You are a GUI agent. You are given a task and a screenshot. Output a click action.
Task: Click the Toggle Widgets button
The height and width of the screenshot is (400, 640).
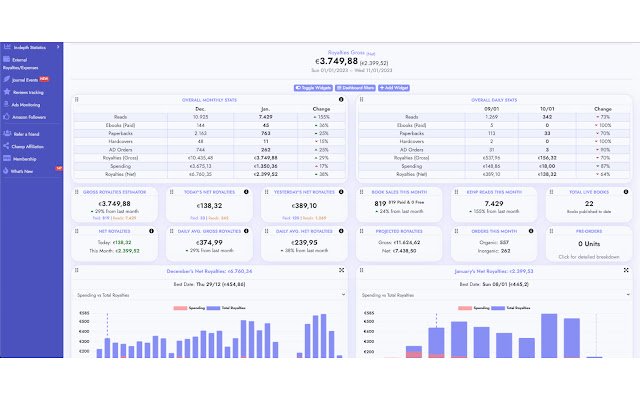pos(313,88)
